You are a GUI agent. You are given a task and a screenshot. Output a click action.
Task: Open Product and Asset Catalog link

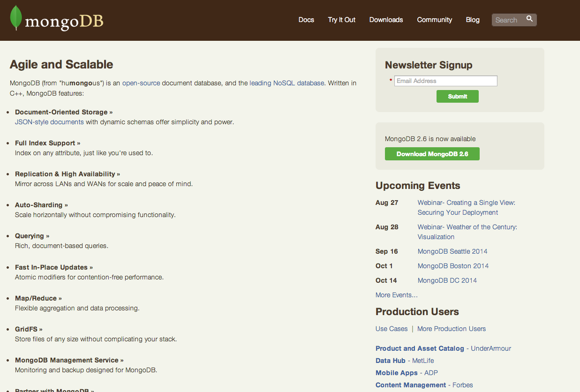[x=420, y=348]
